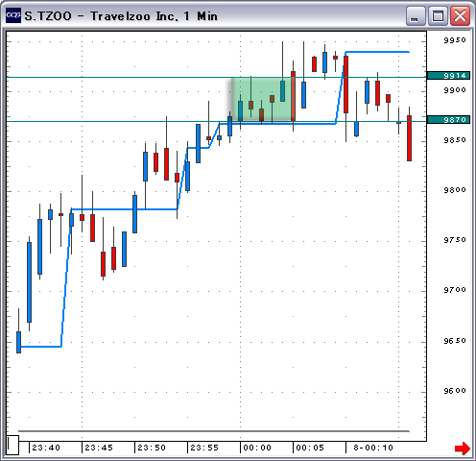Close the Travelzoo chart window
The width and height of the screenshot is (476, 461).
click(x=460, y=16)
